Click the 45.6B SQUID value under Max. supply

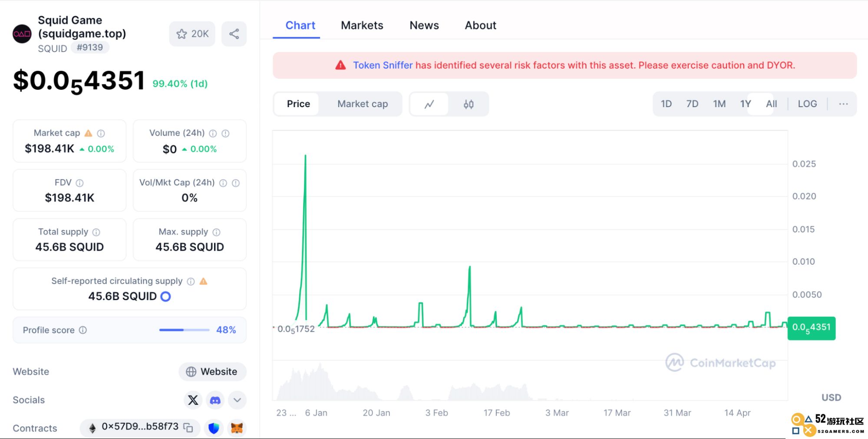pyautogui.click(x=190, y=247)
